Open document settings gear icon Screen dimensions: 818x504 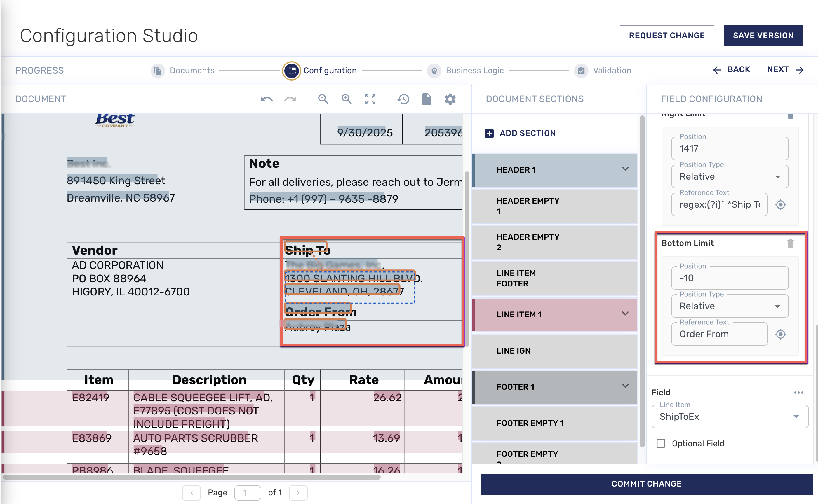click(x=450, y=99)
